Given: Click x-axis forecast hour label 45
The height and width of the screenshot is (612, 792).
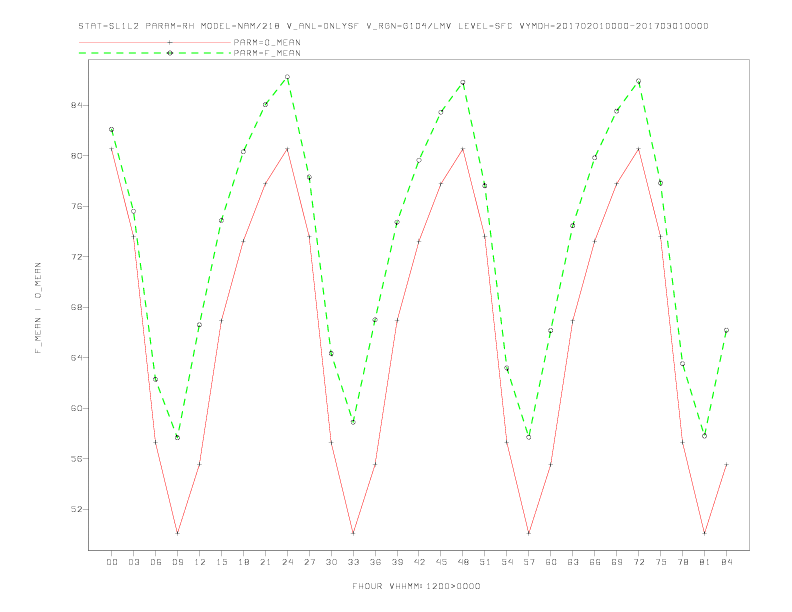Looking at the screenshot, I should click(x=441, y=562).
